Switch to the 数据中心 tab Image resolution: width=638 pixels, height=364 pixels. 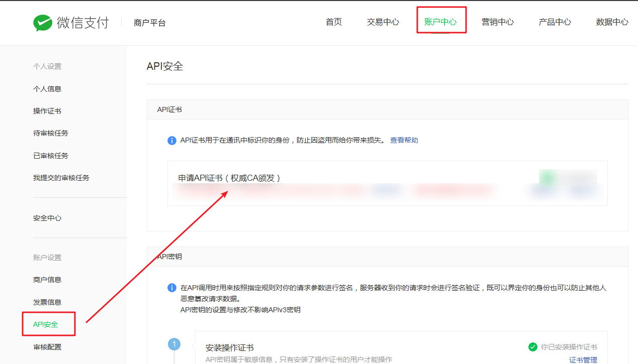pyautogui.click(x=612, y=22)
